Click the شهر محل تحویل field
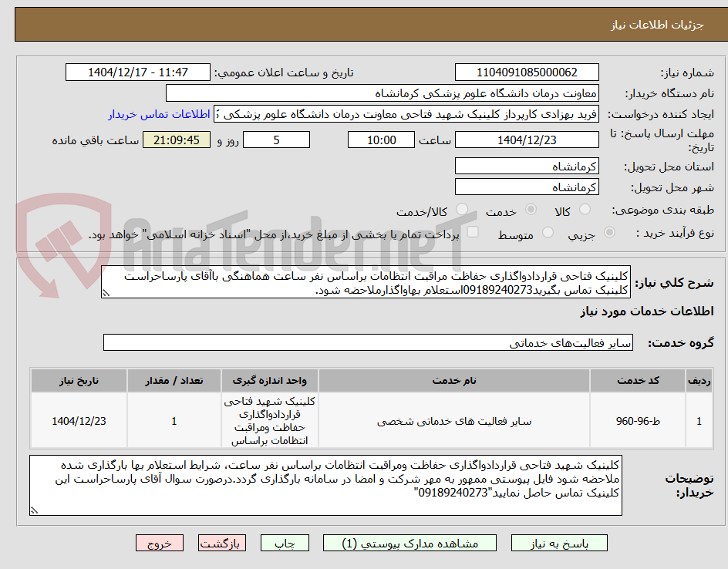728x569 pixels. pyautogui.click(x=527, y=187)
